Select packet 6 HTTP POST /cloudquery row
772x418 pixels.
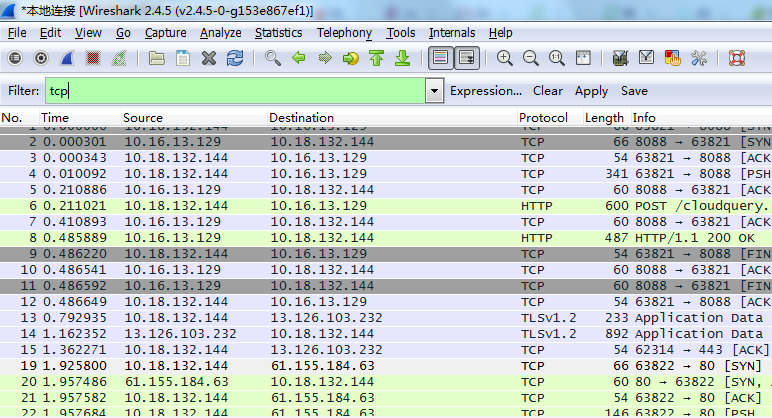(386, 206)
